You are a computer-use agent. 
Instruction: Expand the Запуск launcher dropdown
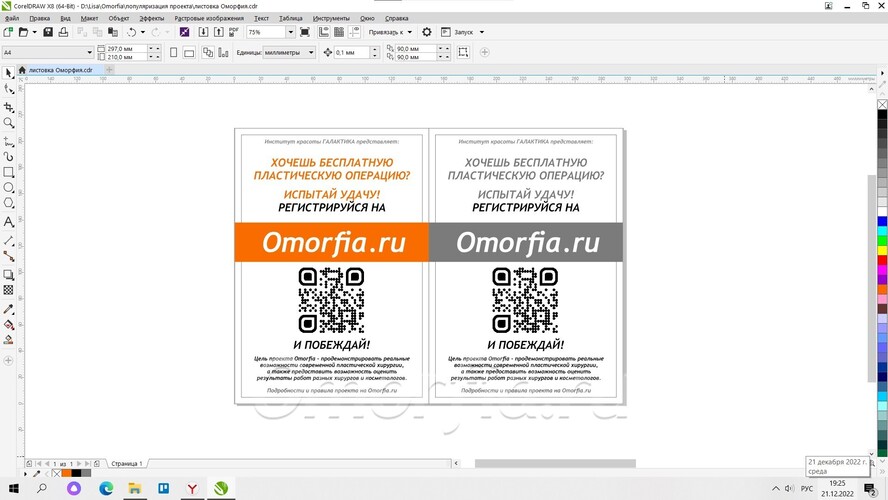(482, 32)
